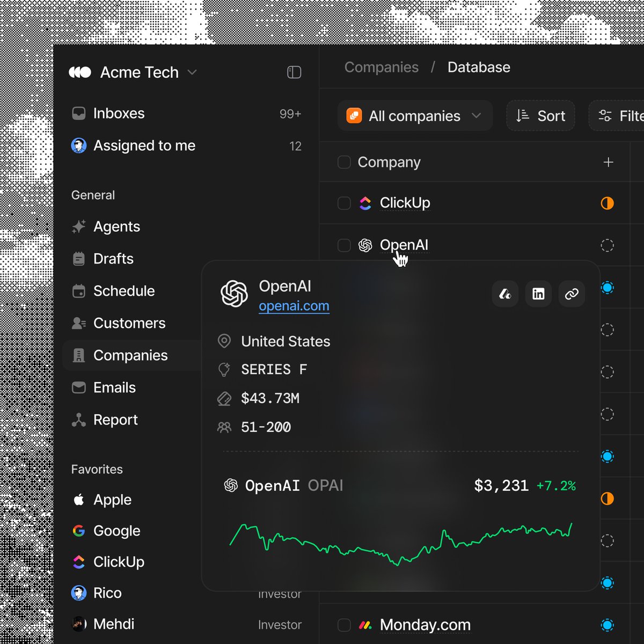Image resolution: width=644 pixels, height=644 pixels.
Task: Check the OpenAI row checkbox
Action: click(x=344, y=245)
